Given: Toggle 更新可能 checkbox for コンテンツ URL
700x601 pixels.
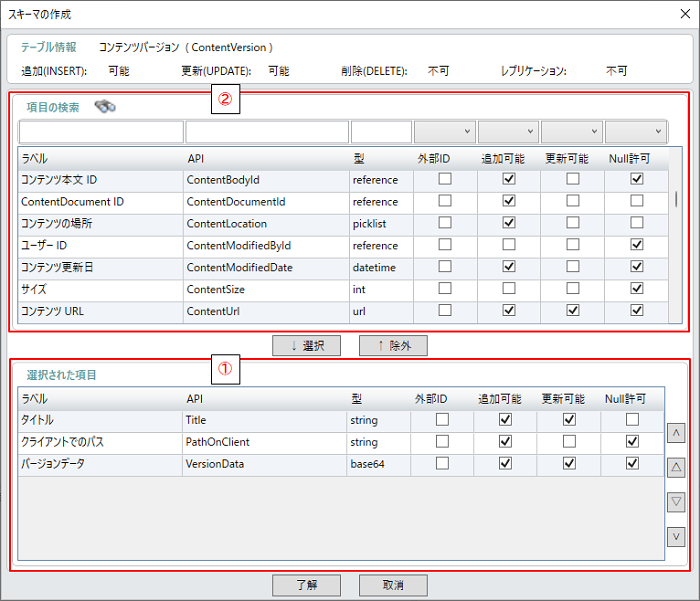Looking at the screenshot, I should [572, 310].
